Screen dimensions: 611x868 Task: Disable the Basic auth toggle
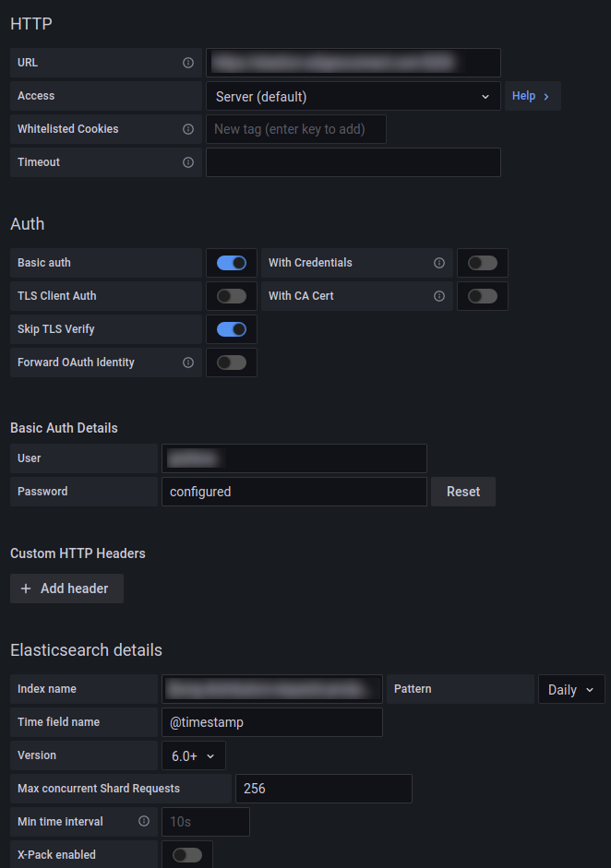pos(231,263)
